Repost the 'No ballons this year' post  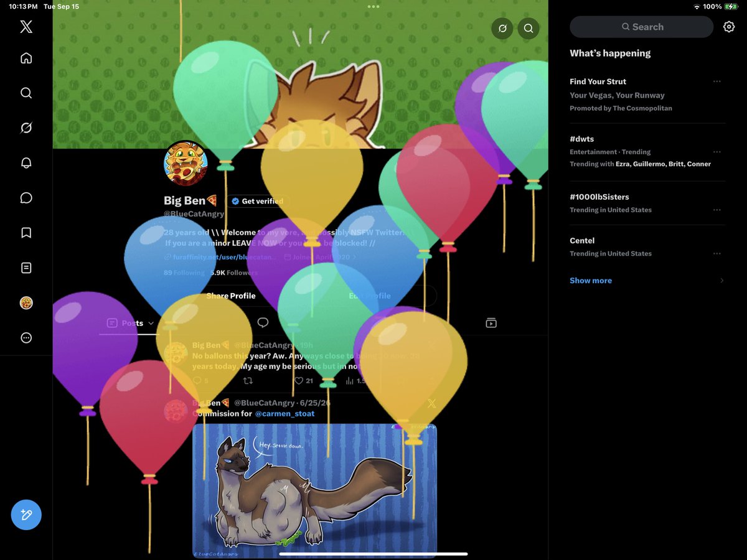pyautogui.click(x=248, y=381)
